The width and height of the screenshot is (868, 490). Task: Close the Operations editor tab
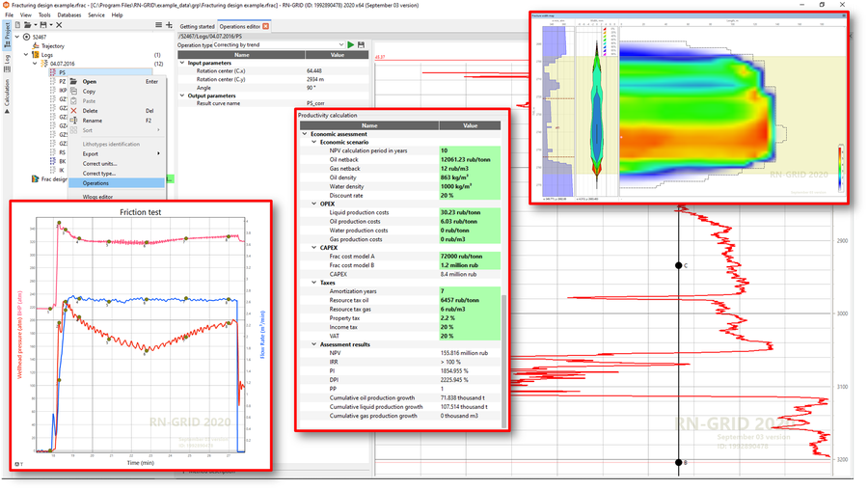pos(266,26)
